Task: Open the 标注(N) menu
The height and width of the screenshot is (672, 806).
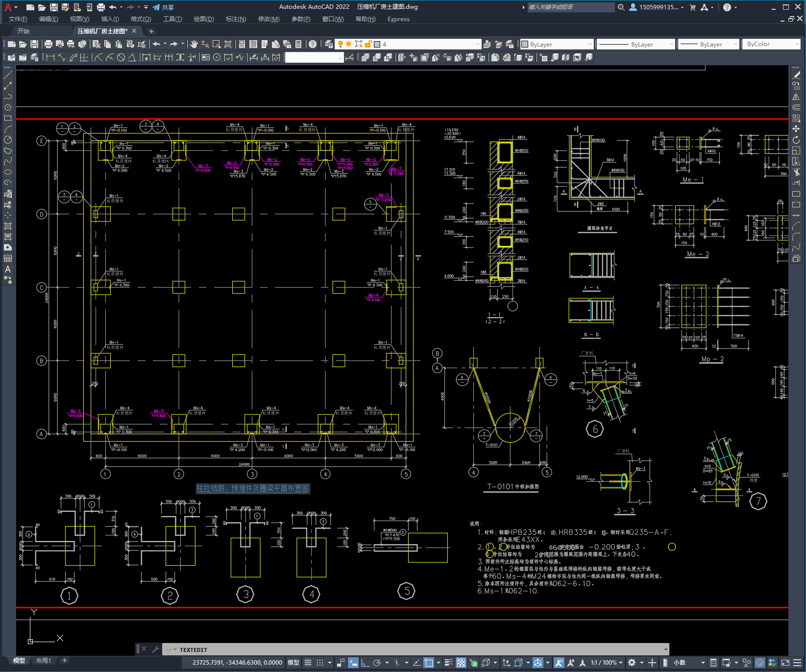Action: (x=236, y=19)
